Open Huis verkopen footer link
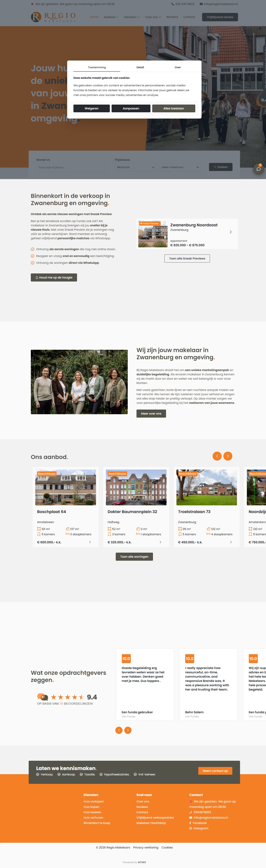Image resolution: width=266 pixels, height=868 pixels. pyautogui.click(x=94, y=801)
